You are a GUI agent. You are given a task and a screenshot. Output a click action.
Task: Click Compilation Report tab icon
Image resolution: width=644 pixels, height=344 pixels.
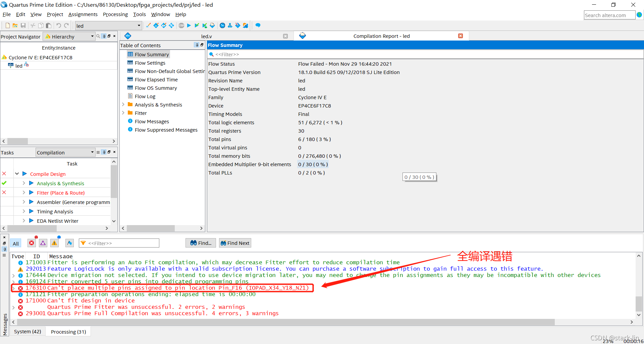pos(303,36)
